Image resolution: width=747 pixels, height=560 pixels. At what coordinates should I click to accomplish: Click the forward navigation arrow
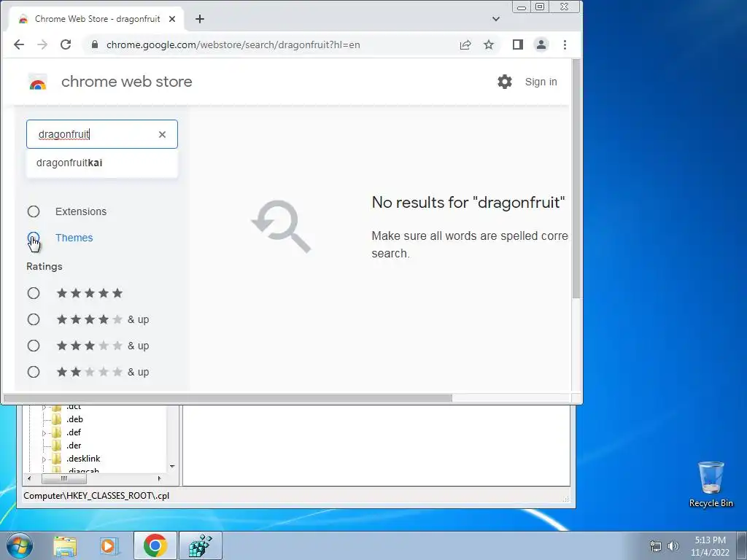click(42, 44)
